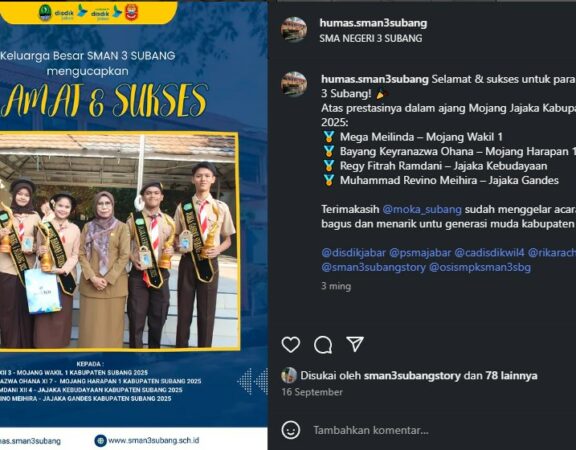
Task: Open emoji picker smiley icon
Action: [291, 430]
